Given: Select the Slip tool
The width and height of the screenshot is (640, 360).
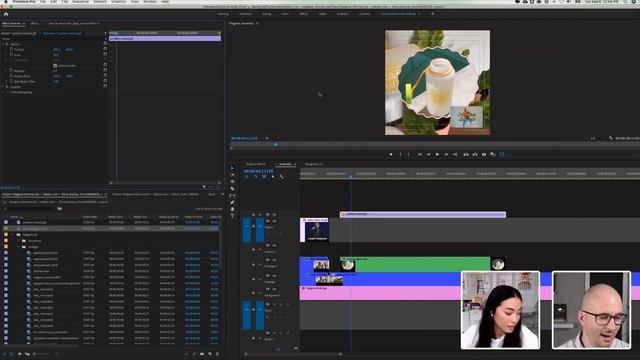Looking at the screenshot, I should pos(232,196).
